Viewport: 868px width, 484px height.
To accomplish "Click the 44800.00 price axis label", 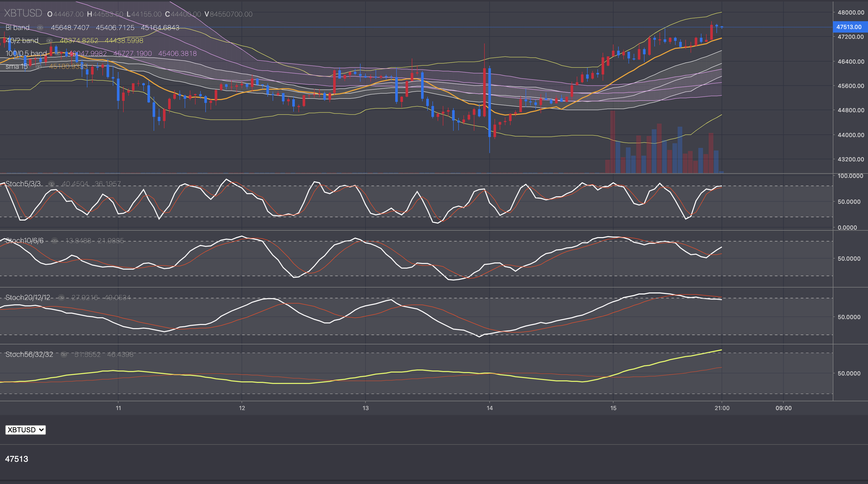I will coord(851,110).
